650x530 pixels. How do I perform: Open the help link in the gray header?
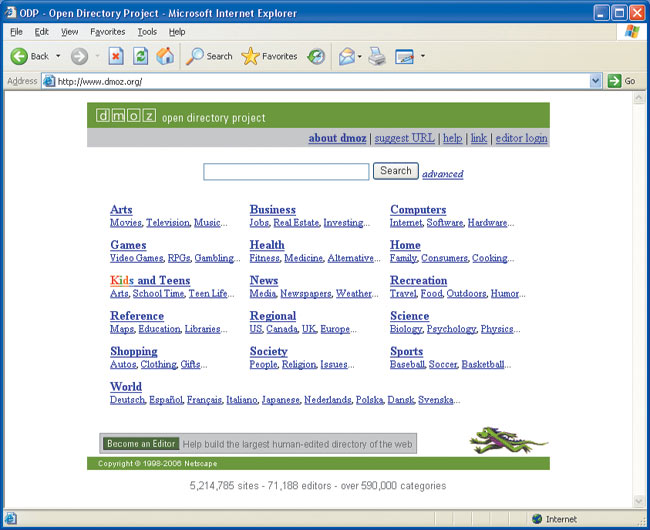(453, 138)
